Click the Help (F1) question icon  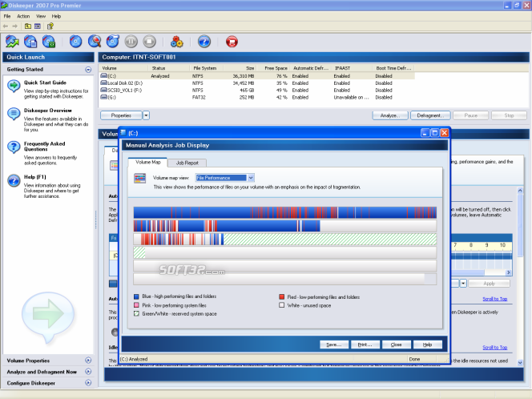tap(14, 180)
